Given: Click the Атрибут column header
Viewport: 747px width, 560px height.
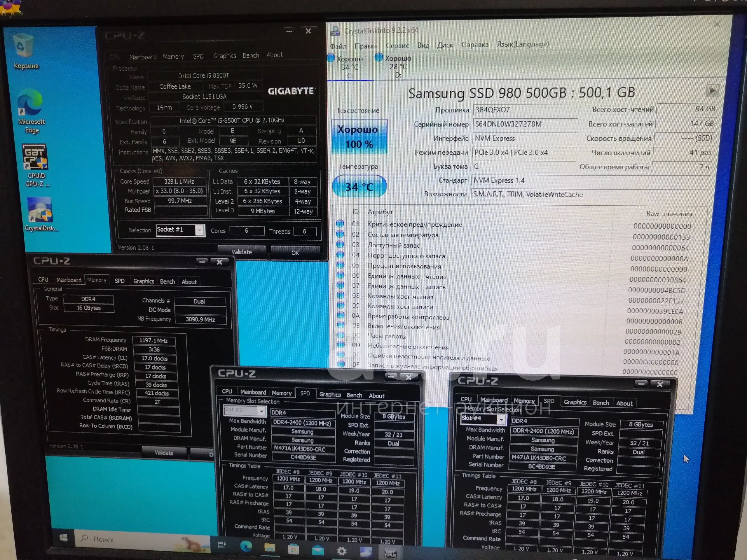Looking at the screenshot, I should [x=380, y=212].
